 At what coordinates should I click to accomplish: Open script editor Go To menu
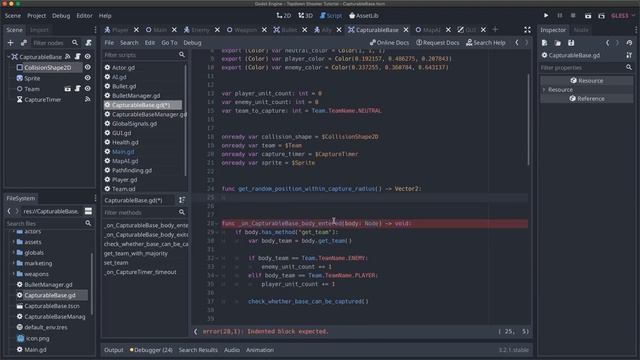tap(169, 42)
